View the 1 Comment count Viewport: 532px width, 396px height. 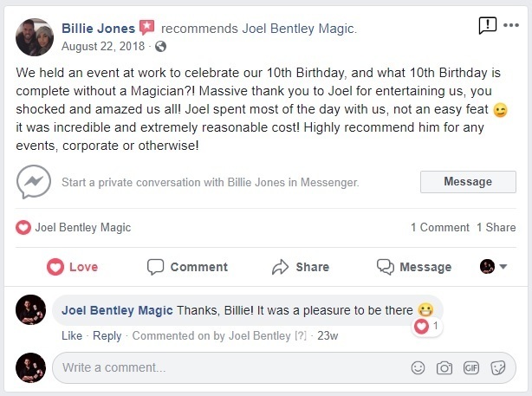point(439,228)
